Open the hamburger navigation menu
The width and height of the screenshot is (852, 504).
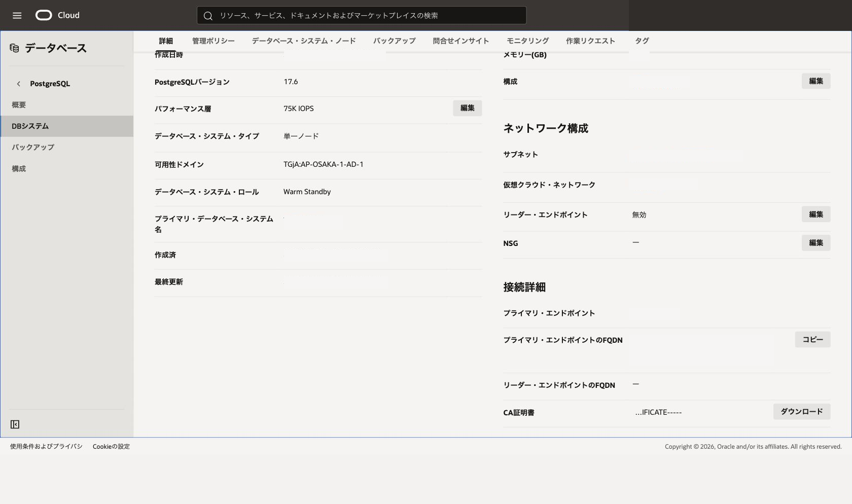click(x=17, y=15)
